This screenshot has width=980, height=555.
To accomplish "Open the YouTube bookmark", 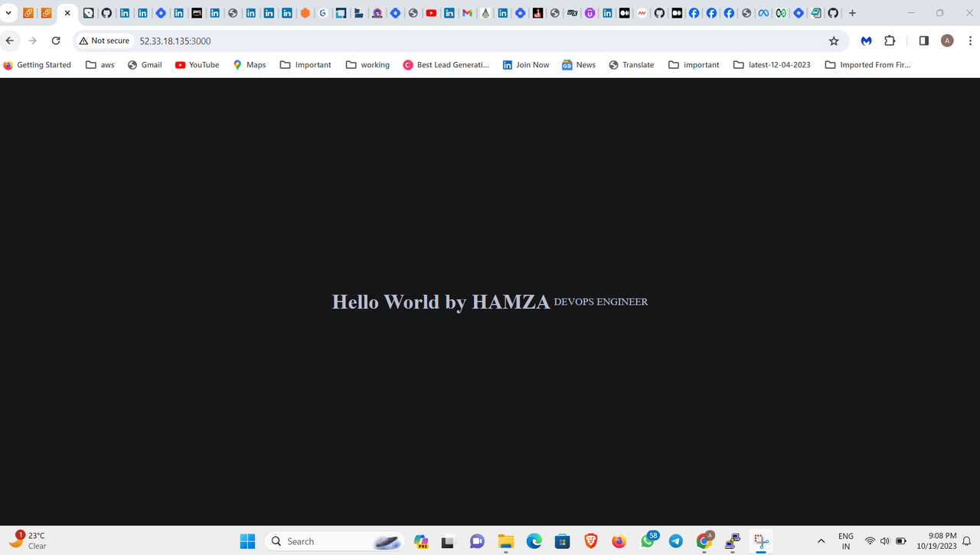I will coord(197,64).
